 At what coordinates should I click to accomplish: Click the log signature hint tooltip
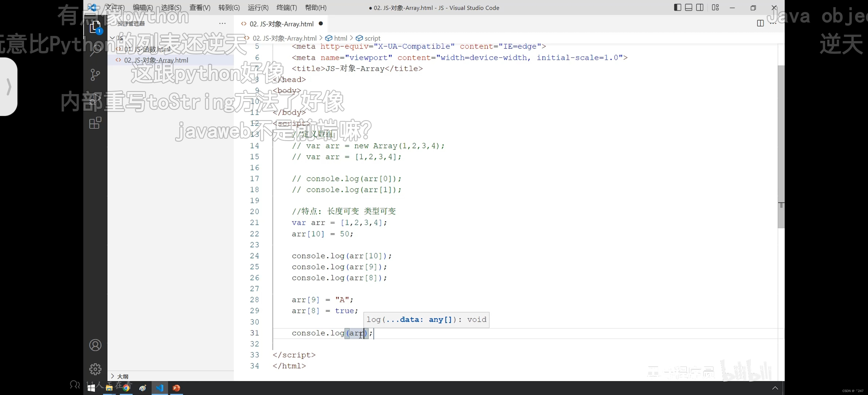click(426, 320)
